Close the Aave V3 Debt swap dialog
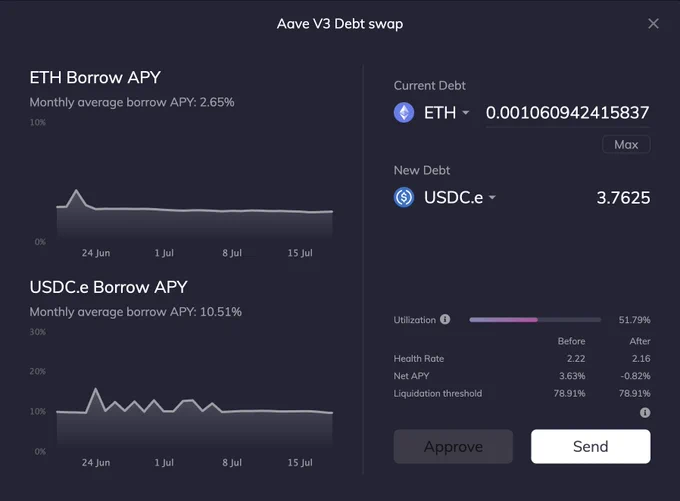The image size is (680, 501). coord(653,23)
